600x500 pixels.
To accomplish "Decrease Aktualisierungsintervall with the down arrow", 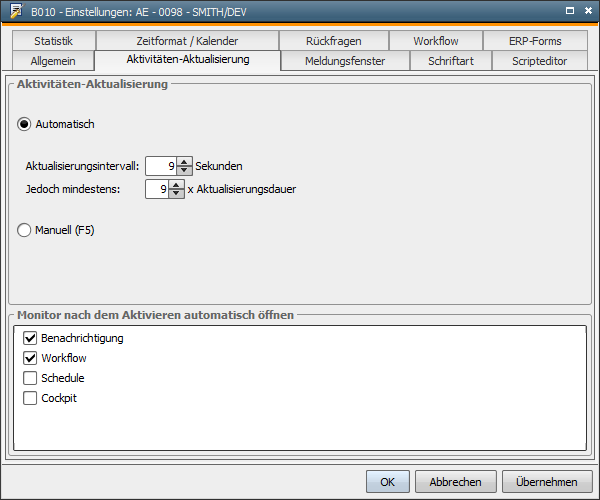I will 184,170.
